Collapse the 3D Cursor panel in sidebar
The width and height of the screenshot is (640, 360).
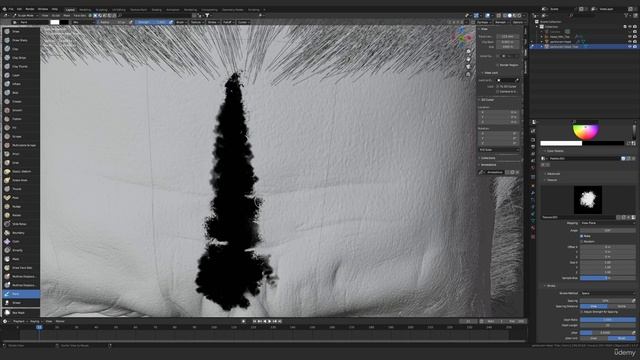(x=487, y=100)
